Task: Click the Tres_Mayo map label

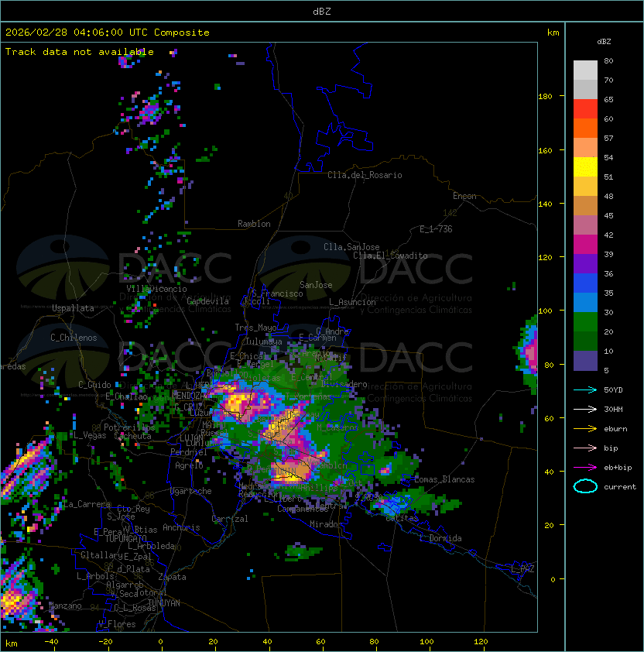Action: point(255,328)
